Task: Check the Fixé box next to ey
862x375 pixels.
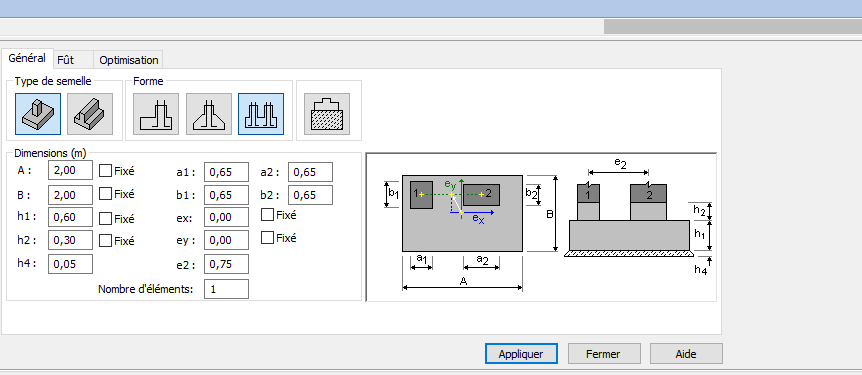Action: tap(267, 238)
